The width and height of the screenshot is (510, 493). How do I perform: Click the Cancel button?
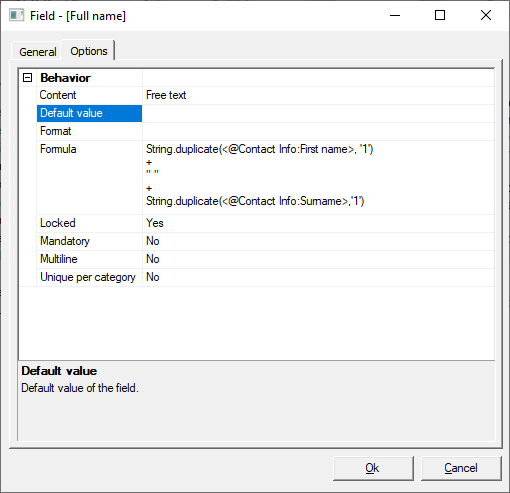click(461, 468)
